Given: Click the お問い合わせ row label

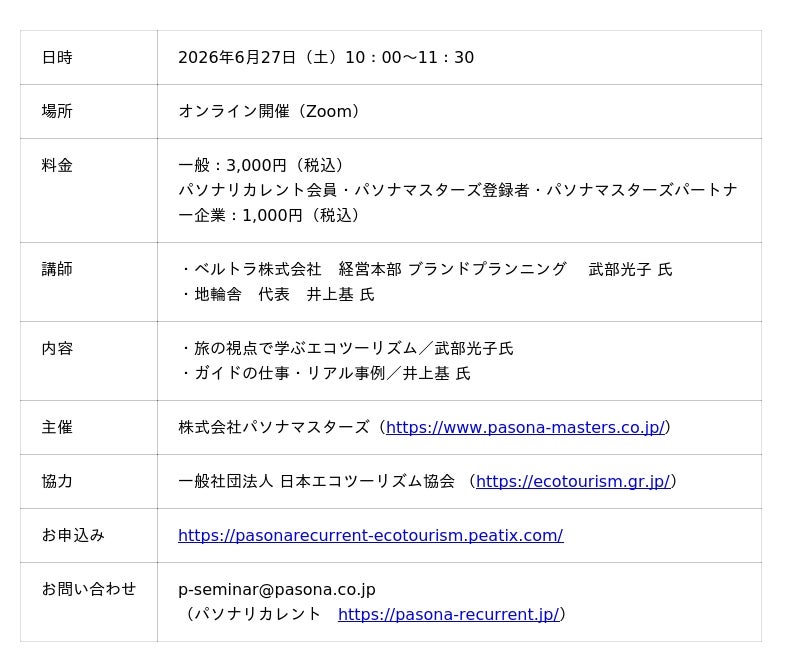Looking at the screenshot, I should pyautogui.click(x=89, y=590).
